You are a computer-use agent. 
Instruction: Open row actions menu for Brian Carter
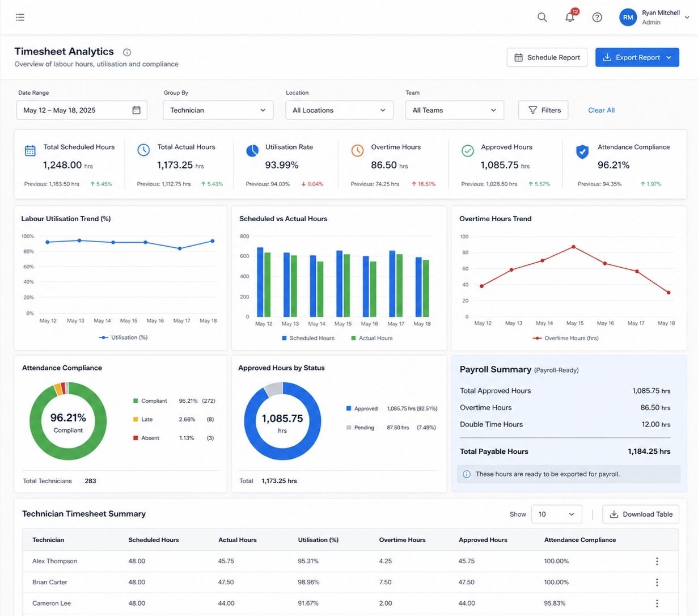(x=657, y=582)
